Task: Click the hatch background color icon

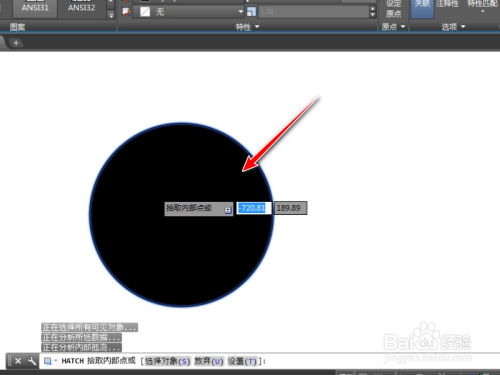Action: tap(126, 12)
